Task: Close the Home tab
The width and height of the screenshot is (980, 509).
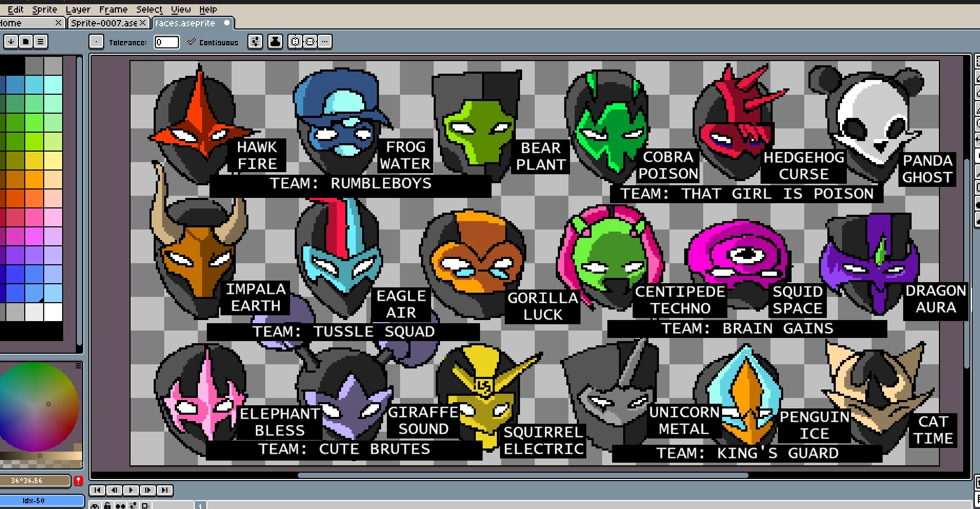Action: click(58, 23)
